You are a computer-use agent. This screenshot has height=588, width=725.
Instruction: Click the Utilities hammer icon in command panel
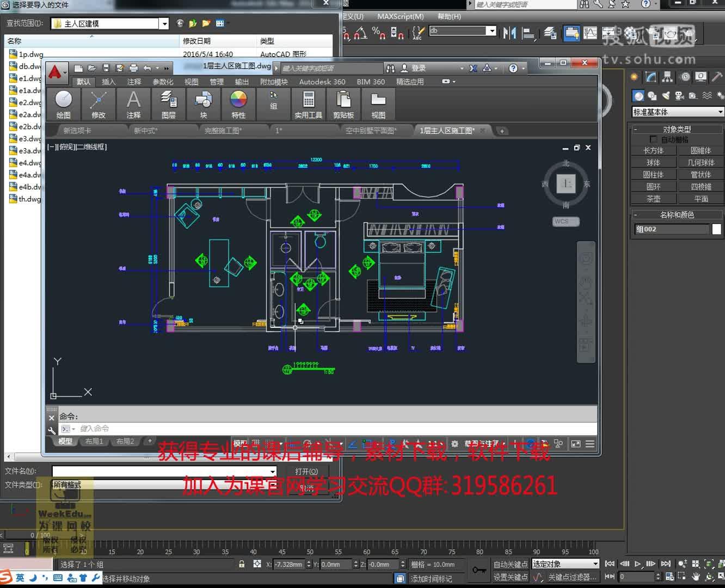coord(717,77)
